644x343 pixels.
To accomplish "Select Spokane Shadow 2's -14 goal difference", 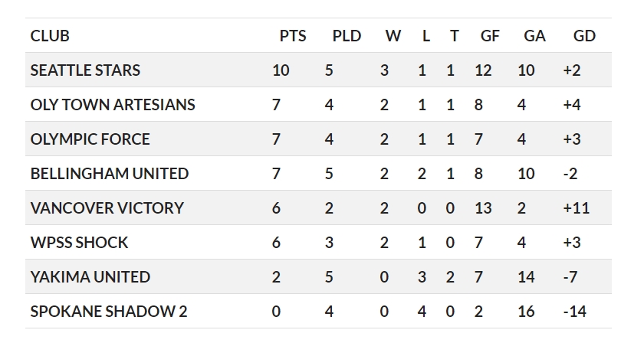I will click(x=574, y=312).
